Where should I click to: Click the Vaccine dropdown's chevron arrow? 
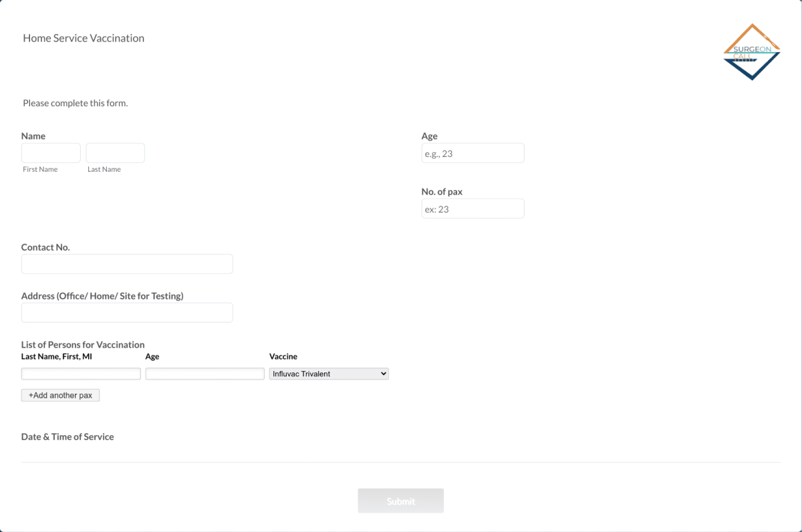382,373
